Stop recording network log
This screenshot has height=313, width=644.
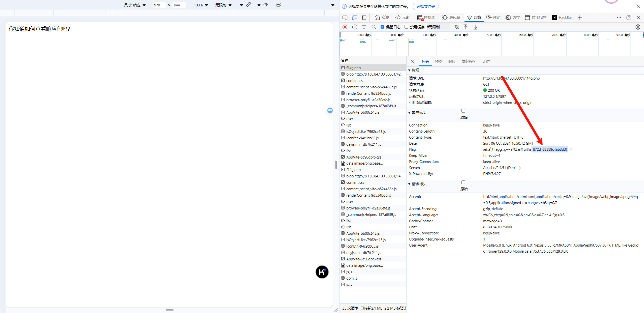tap(345, 27)
